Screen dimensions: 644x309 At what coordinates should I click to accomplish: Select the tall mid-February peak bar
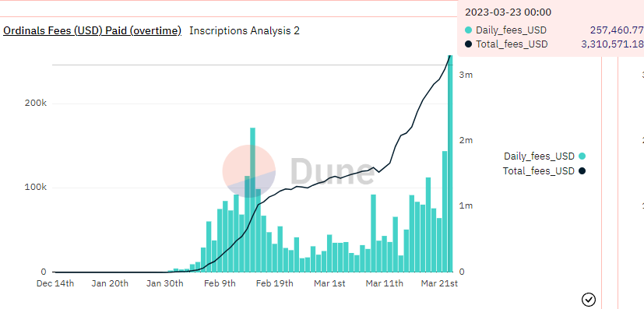tap(252, 200)
